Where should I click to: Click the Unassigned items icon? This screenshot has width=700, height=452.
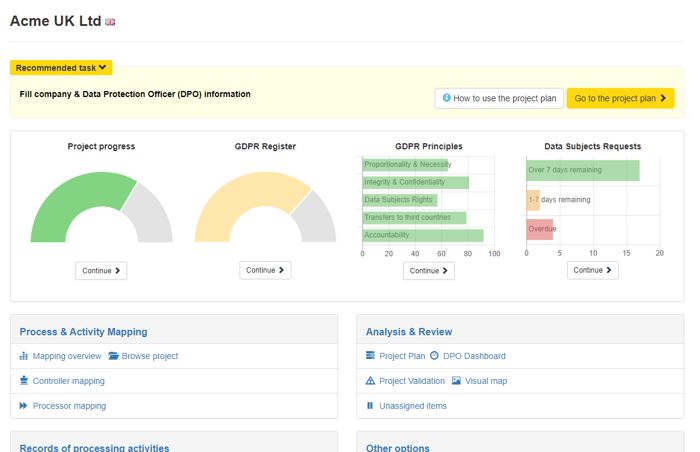(370, 406)
